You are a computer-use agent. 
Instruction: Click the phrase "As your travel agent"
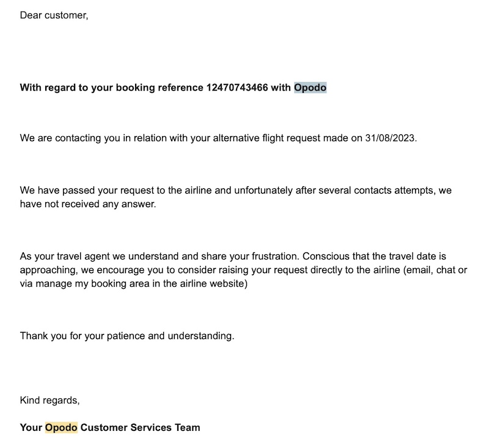click(x=64, y=256)
